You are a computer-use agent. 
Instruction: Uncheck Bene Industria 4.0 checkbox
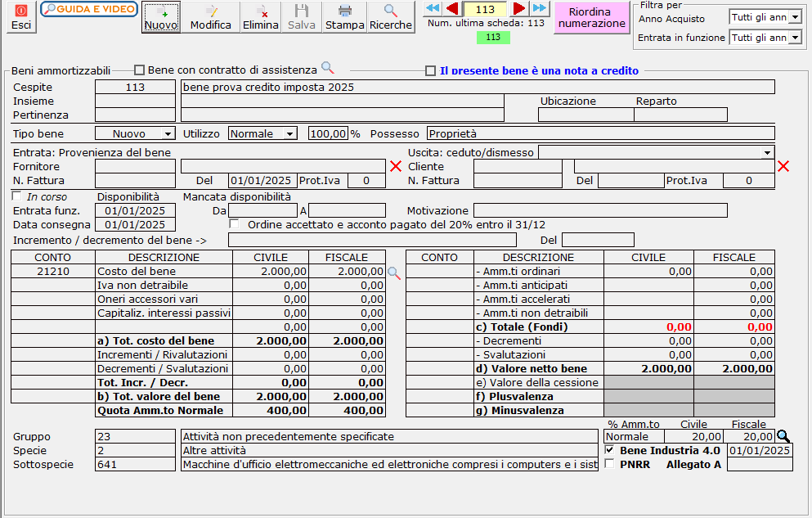(609, 450)
